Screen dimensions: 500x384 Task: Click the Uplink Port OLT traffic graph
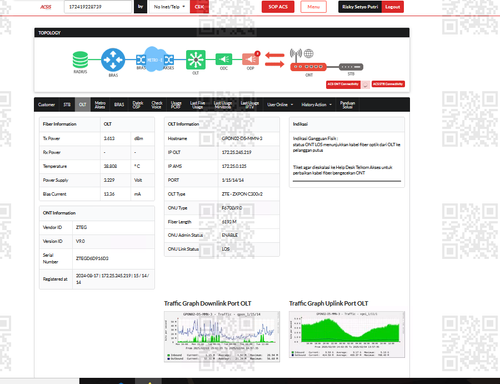tap(347, 334)
